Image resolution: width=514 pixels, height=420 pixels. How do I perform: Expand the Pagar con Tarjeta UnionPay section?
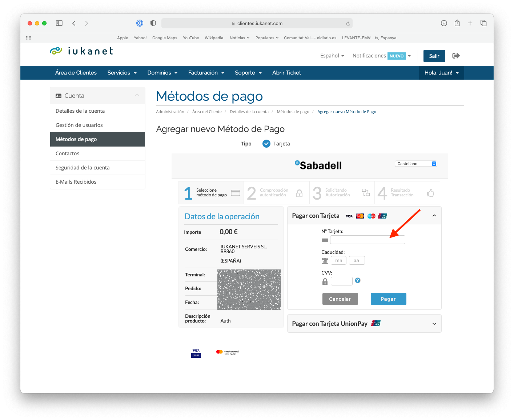point(364,324)
